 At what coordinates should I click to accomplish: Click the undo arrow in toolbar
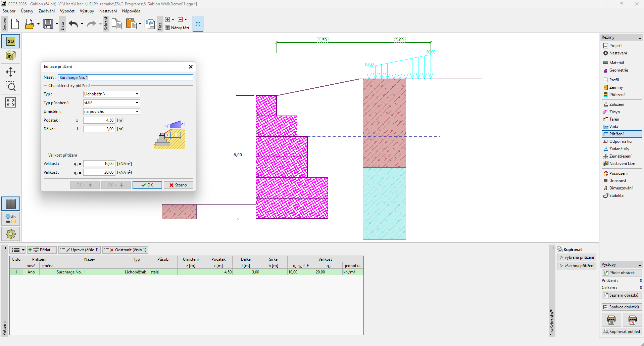pos(73,24)
